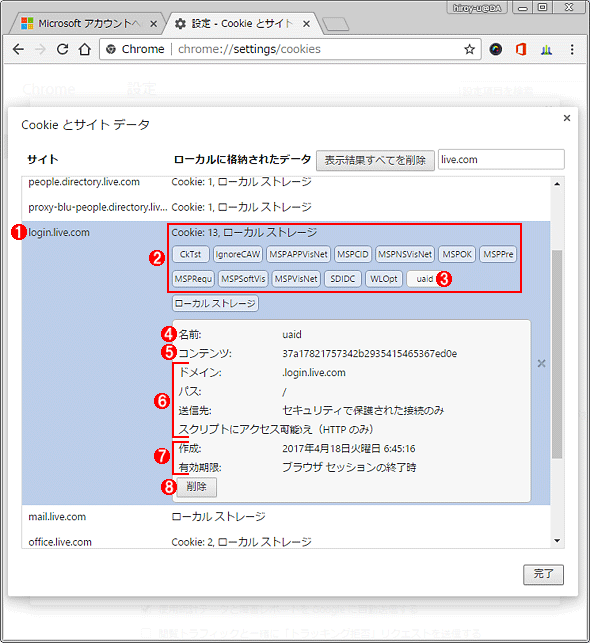Viewport: 590px width, 643px height.
Task: Click the 送信先 value セキュリティで保護された接続のみ
Action: (x=363, y=410)
